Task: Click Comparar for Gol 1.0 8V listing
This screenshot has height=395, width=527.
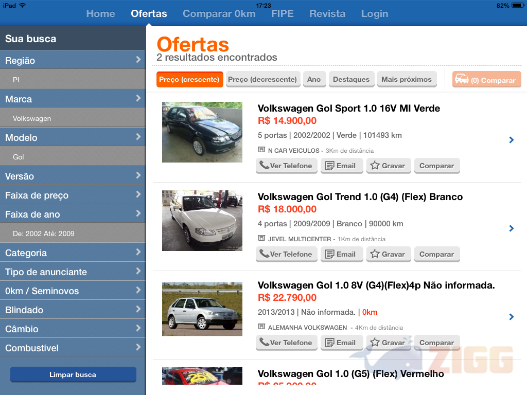Action: point(437,343)
